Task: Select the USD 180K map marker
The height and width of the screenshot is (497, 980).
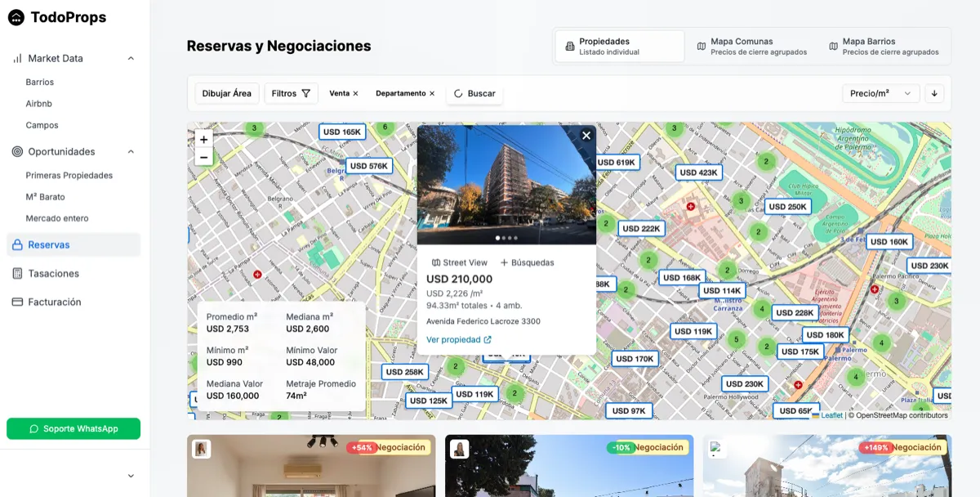Action: (x=825, y=334)
